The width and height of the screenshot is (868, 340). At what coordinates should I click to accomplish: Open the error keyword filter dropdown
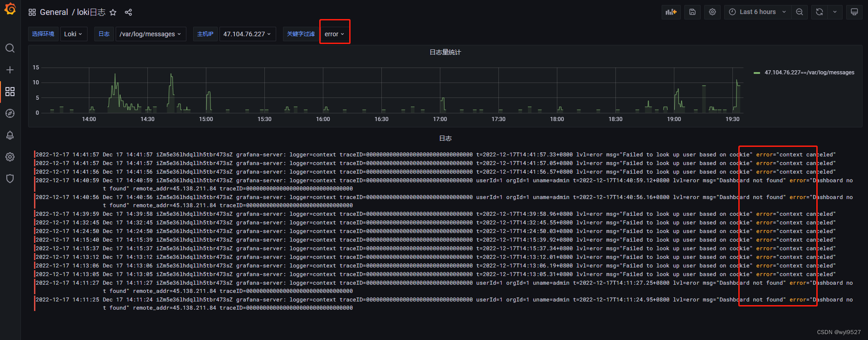(335, 34)
